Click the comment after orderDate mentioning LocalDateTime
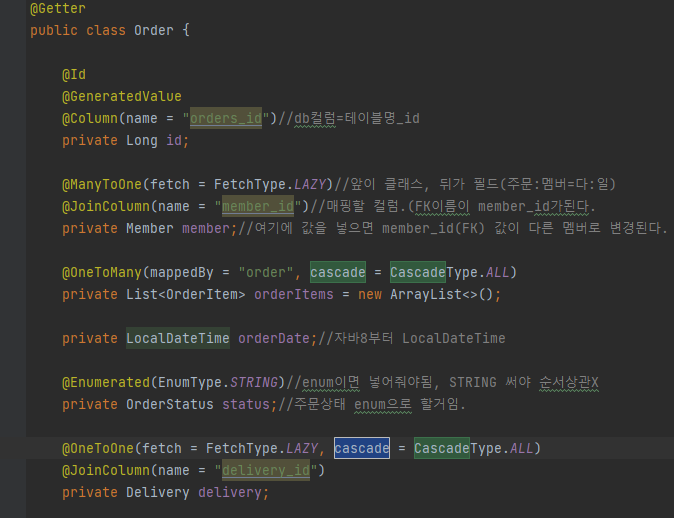The width and height of the screenshot is (674, 518). tap(411, 338)
